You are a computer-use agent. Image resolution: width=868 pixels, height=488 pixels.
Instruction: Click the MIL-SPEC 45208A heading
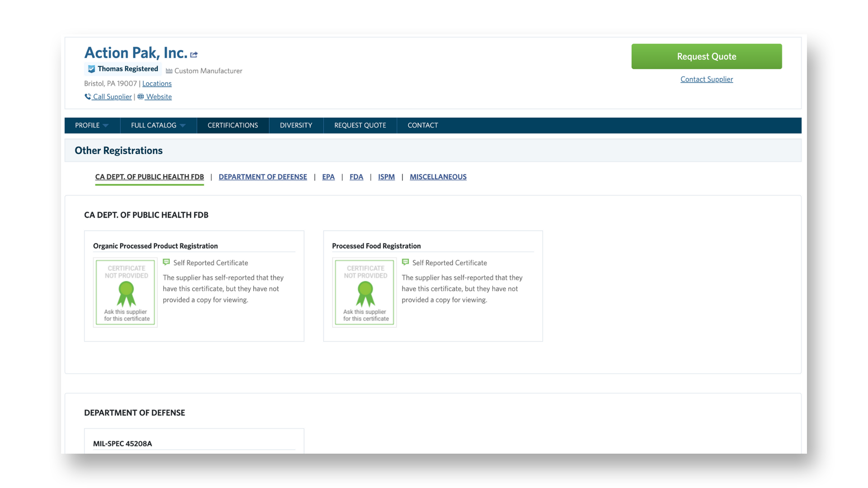coord(123,444)
